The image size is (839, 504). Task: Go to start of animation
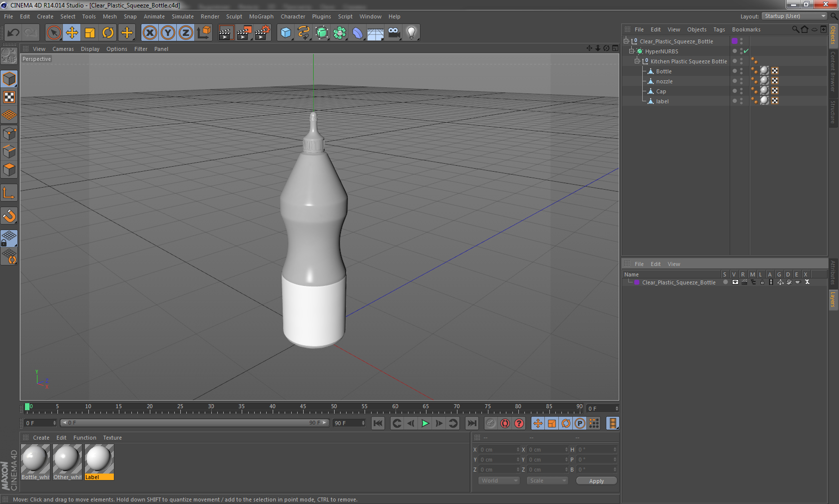pos(378,423)
